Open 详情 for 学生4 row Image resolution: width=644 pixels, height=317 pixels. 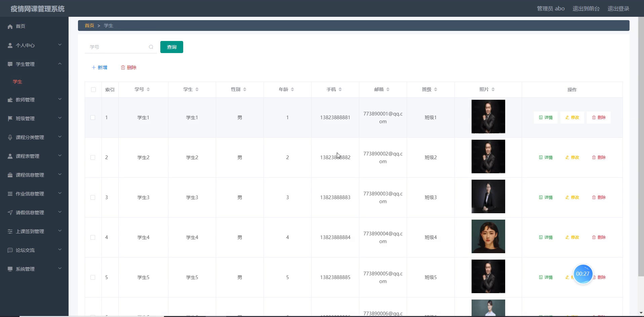546,237
